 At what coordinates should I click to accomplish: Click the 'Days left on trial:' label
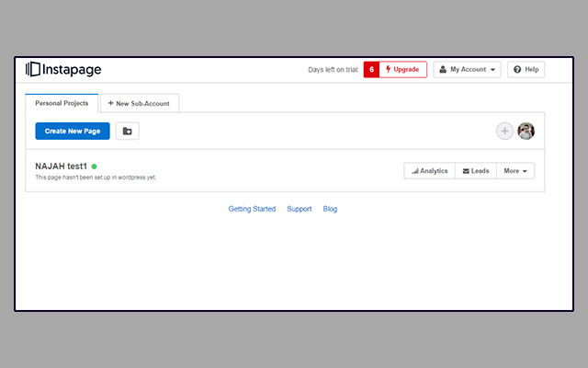pos(334,70)
